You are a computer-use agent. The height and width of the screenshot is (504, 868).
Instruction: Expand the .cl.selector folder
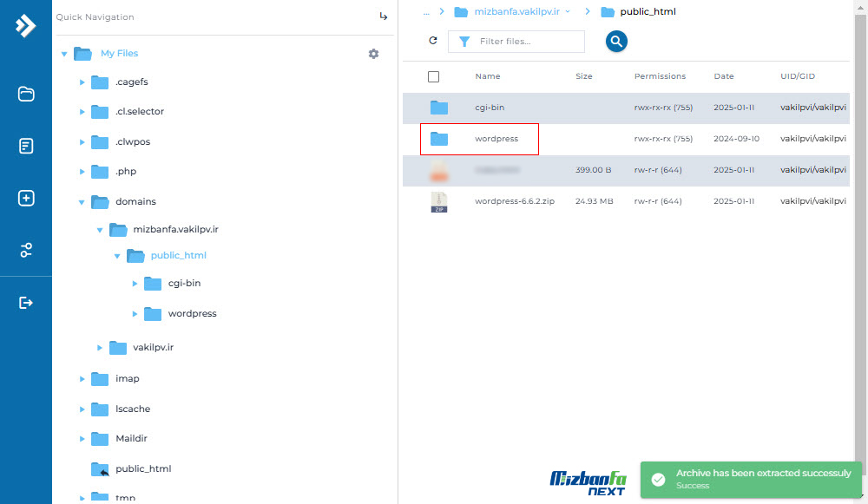click(82, 112)
